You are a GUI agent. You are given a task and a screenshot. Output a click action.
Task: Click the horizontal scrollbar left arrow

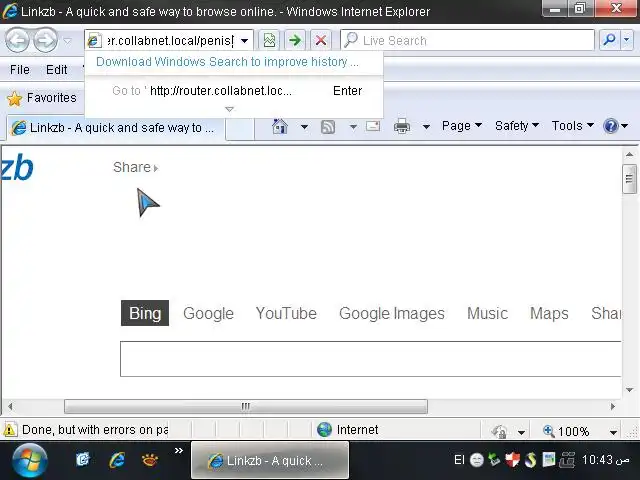pyautogui.click(x=10, y=407)
